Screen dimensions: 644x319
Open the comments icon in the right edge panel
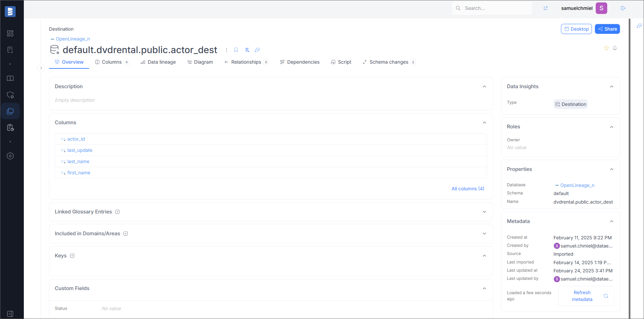(639, 26)
